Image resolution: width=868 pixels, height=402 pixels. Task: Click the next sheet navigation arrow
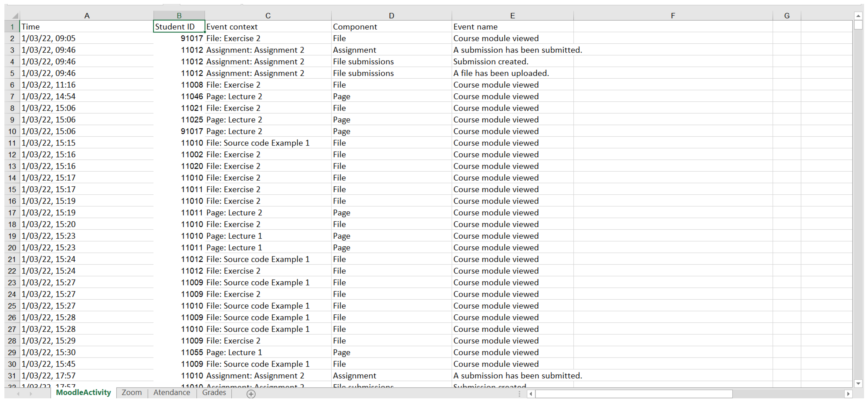(x=31, y=393)
